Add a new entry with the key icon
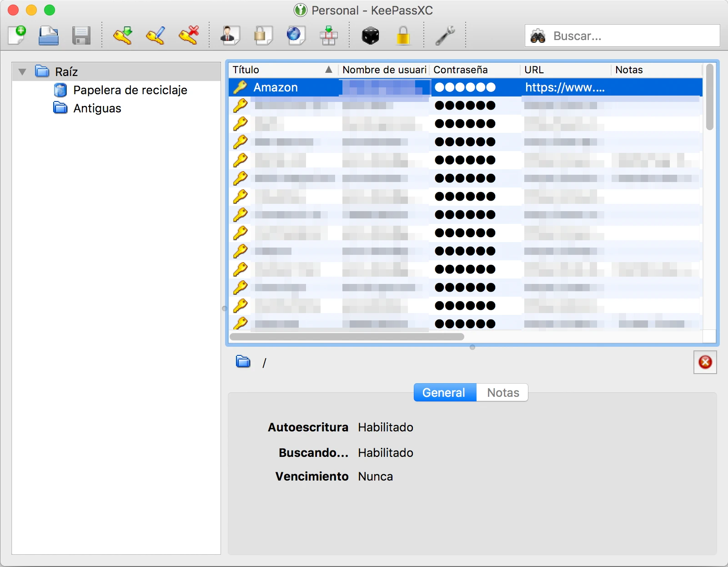 pos(123,35)
